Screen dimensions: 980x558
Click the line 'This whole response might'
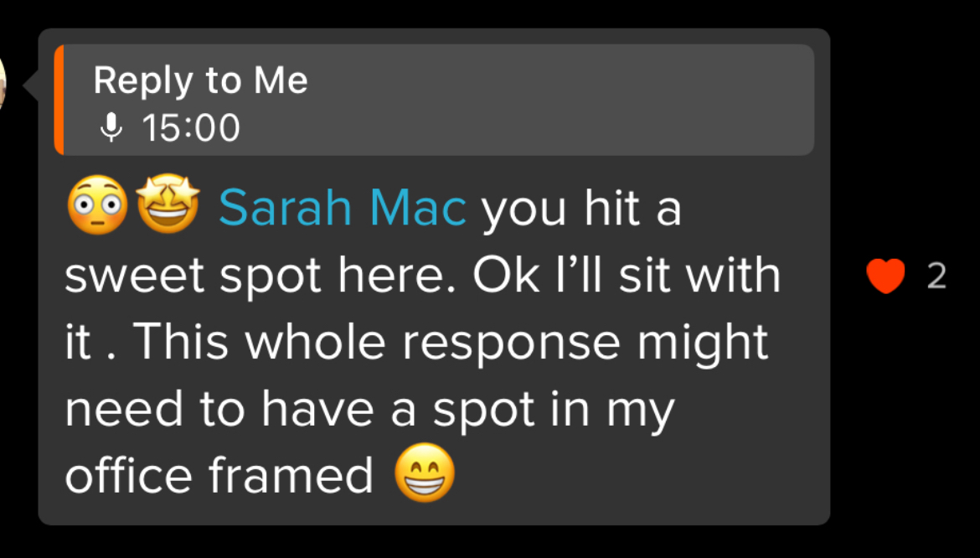449,343
